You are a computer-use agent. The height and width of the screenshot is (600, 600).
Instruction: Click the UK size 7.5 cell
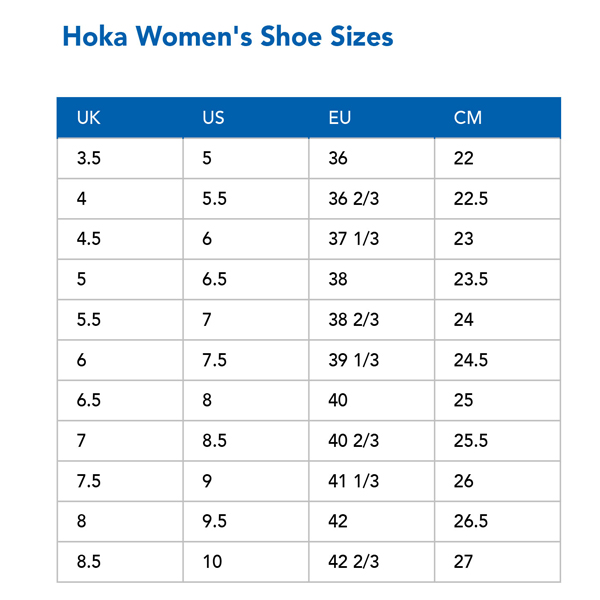[120, 481]
